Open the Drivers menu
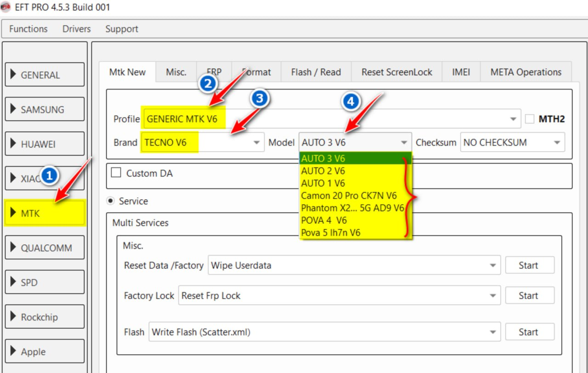This screenshot has height=373, width=588. click(x=76, y=29)
